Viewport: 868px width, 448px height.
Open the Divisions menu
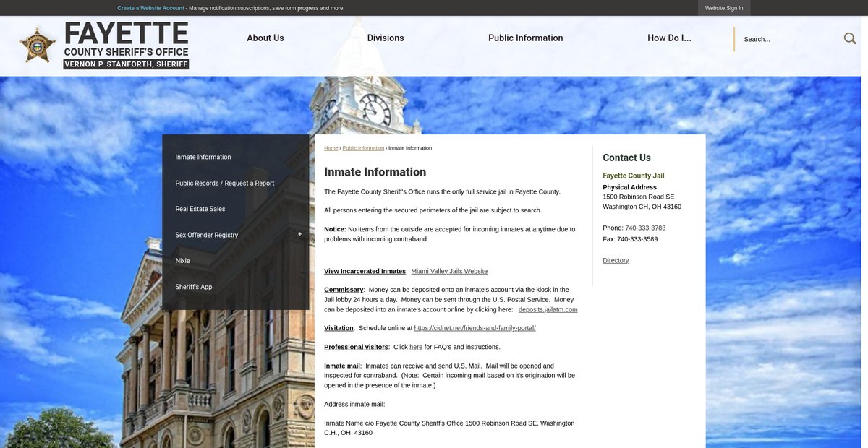pyautogui.click(x=386, y=38)
